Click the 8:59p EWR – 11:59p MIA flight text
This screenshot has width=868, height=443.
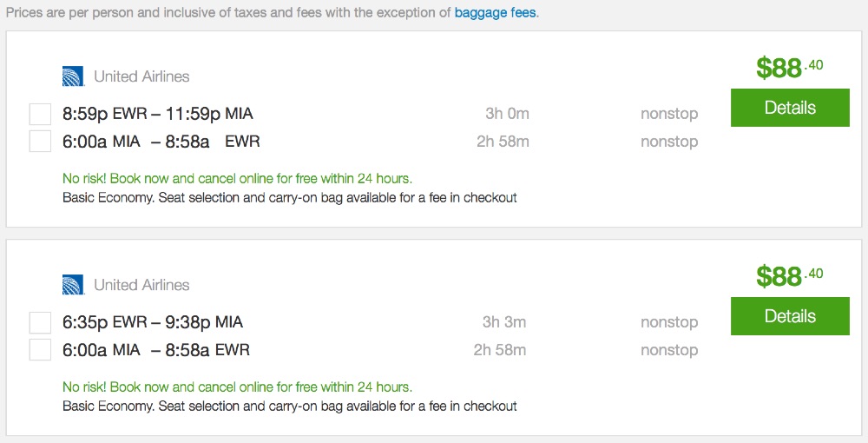(x=157, y=114)
